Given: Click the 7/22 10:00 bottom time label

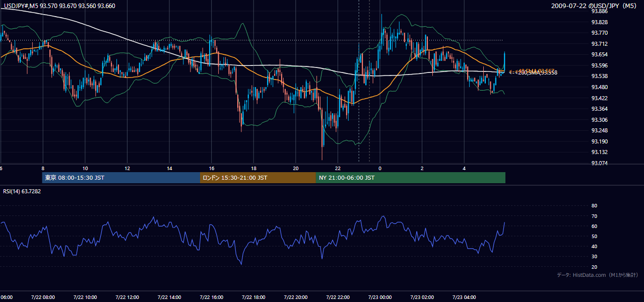Looking at the screenshot, I should [x=85, y=297].
